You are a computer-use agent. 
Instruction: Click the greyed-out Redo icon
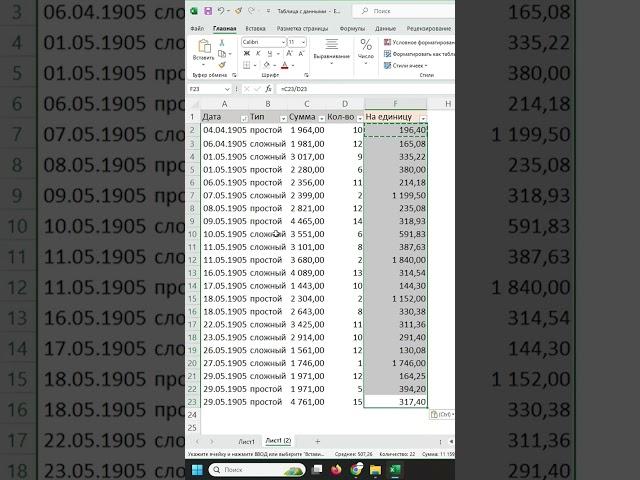point(251,11)
